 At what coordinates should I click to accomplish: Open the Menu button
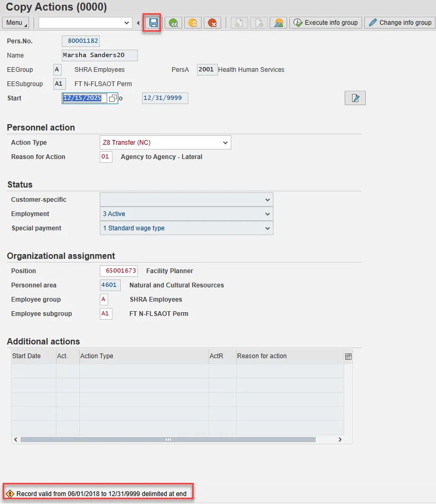(x=16, y=23)
